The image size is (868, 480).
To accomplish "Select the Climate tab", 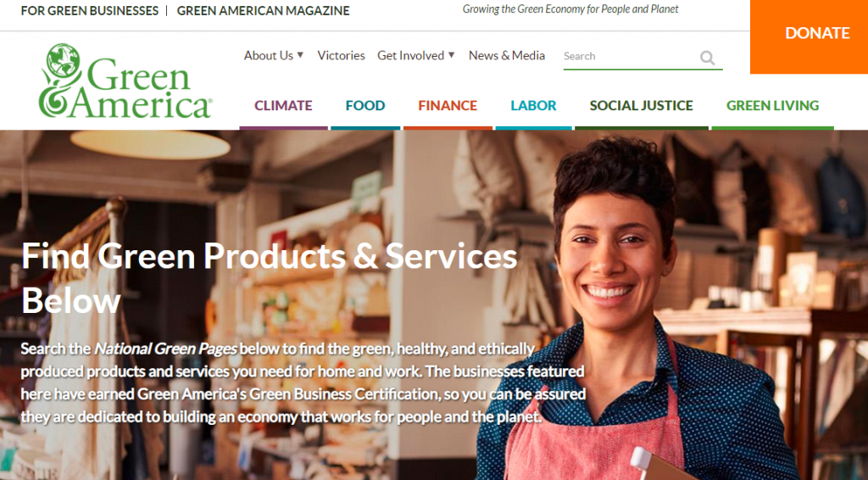I will (283, 106).
